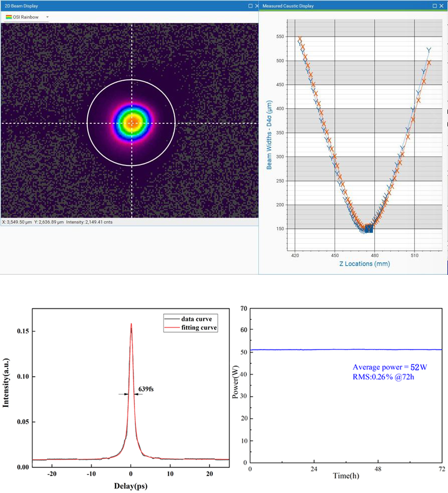The width and height of the screenshot is (448, 493).
Task: Click the topmost blue Y marker on right
Action: [x=428, y=50]
